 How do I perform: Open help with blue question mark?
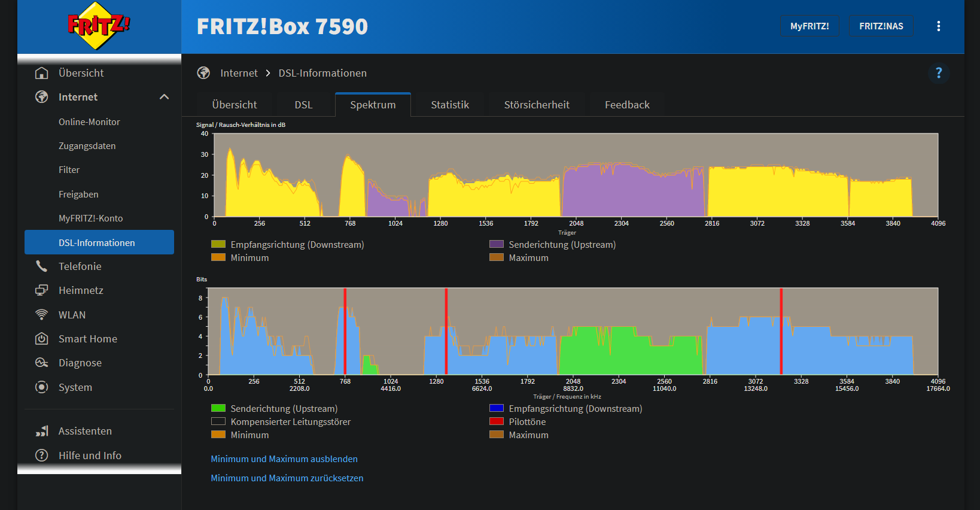[939, 73]
